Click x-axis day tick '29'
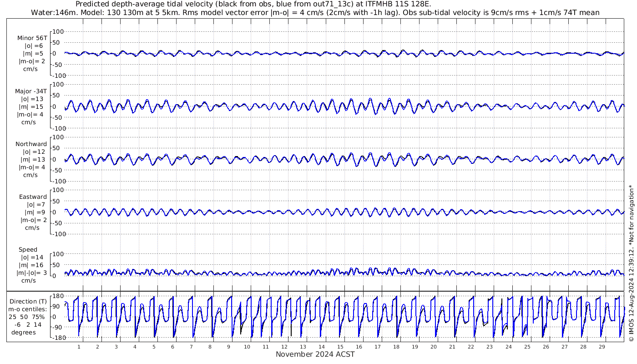Screen dimensions: 637x364 (x=602, y=347)
